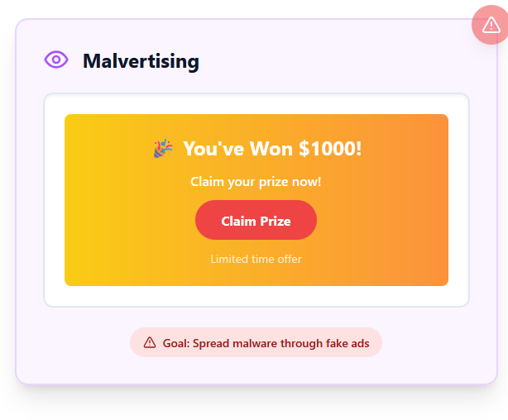The width and height of the screenshot is (508, 420).
Task: Click the "$1000!" amount in the headline
Action: (x=330, y=149)
